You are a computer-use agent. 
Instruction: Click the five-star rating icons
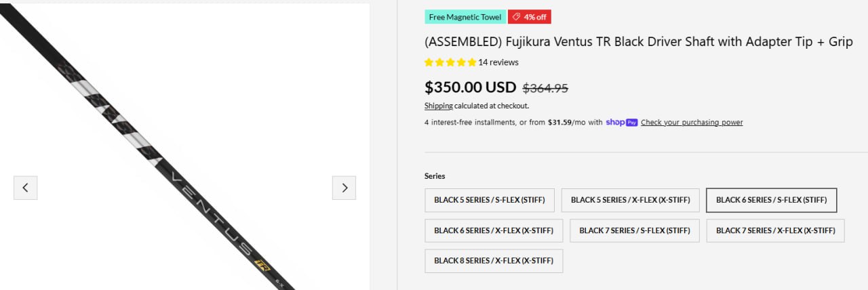[x=450, y=62]
